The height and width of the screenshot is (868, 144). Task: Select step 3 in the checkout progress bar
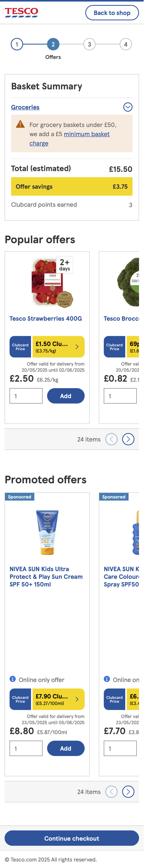89,44
